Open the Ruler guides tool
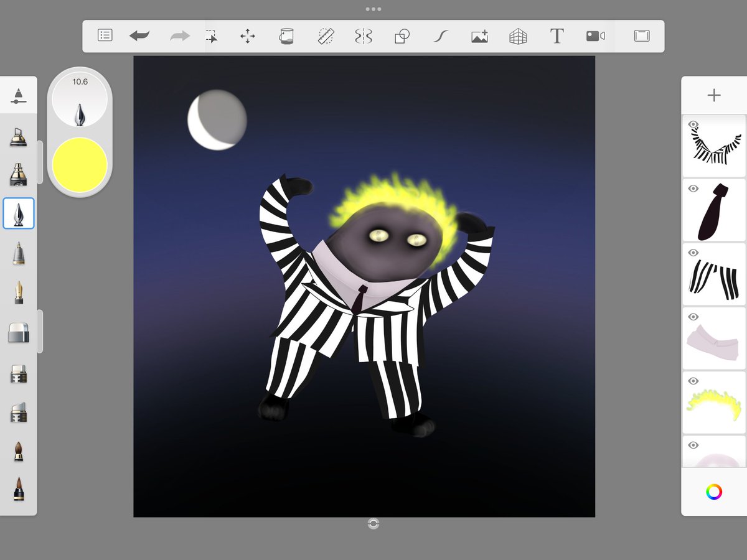 (x=326, y=36)
